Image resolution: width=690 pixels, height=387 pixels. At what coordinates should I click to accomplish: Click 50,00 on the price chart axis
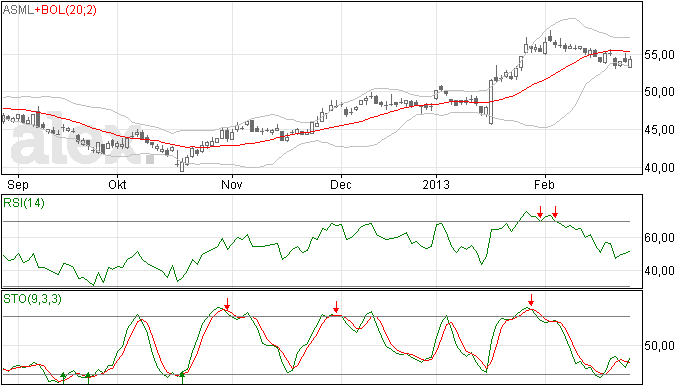[x=660, y=92]
